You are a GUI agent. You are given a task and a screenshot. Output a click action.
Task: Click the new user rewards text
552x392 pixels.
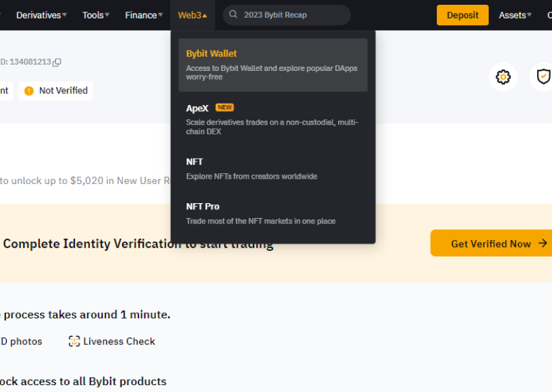tap(85, 181)
